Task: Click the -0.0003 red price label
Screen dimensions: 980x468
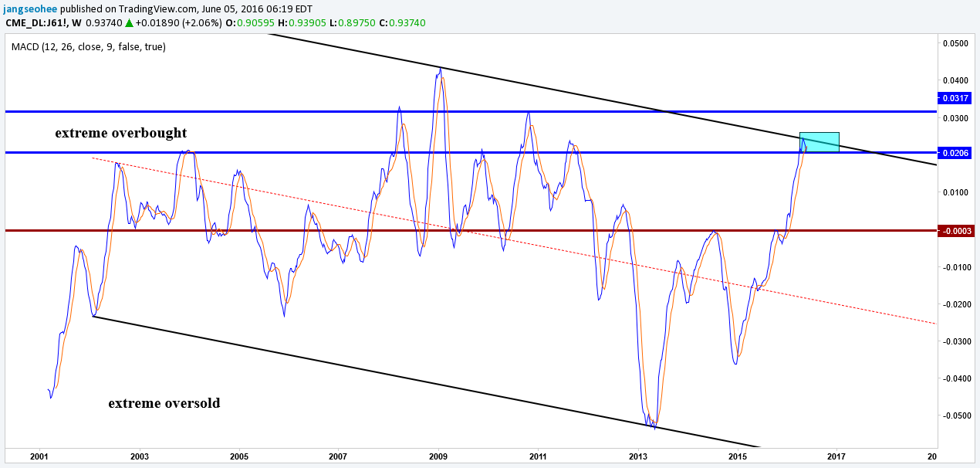Action: [955, 230]
